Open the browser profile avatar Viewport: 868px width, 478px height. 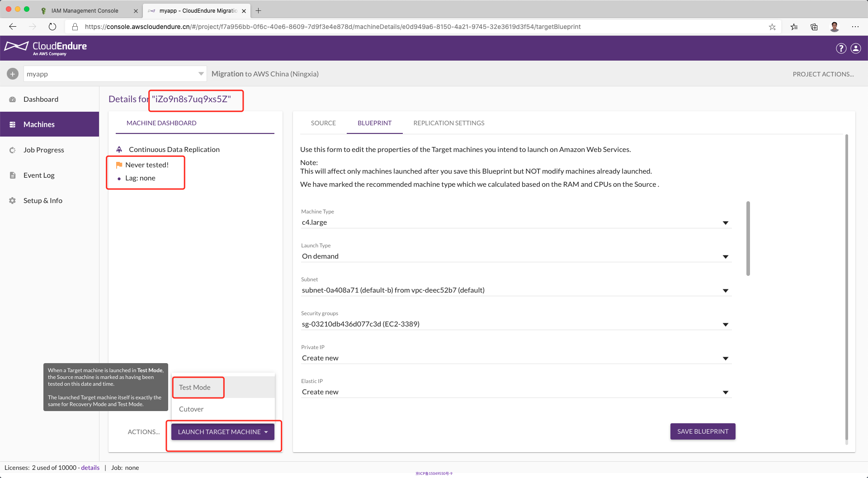(x=835, y=27)
